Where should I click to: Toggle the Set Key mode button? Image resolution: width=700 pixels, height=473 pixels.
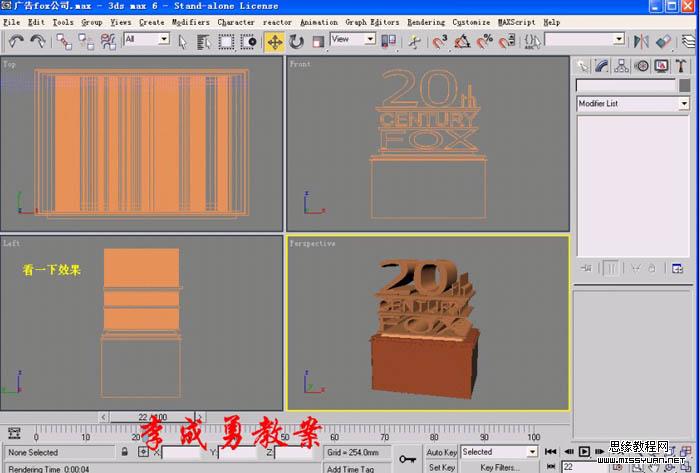pos(442,467)
